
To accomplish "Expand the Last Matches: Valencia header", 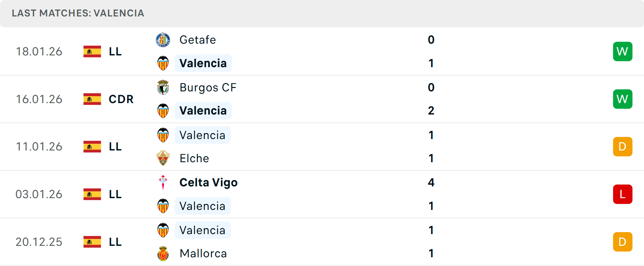I will [77, 13].
